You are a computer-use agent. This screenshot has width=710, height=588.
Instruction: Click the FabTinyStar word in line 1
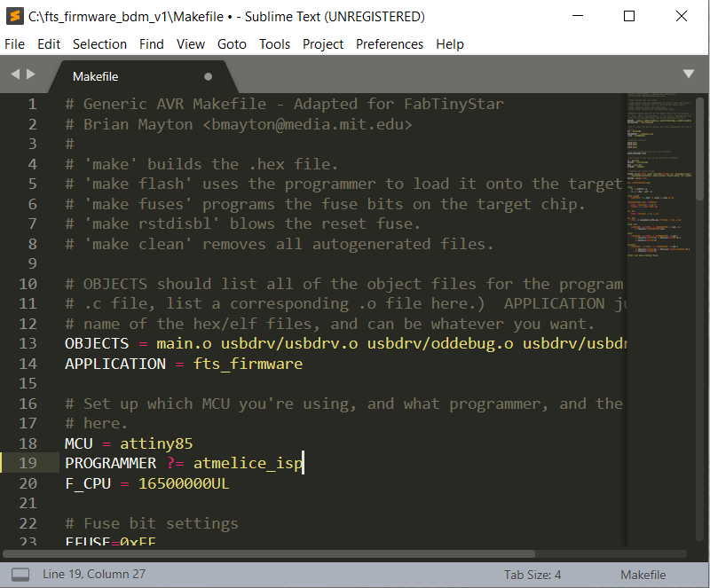click(x=454, y=104)
